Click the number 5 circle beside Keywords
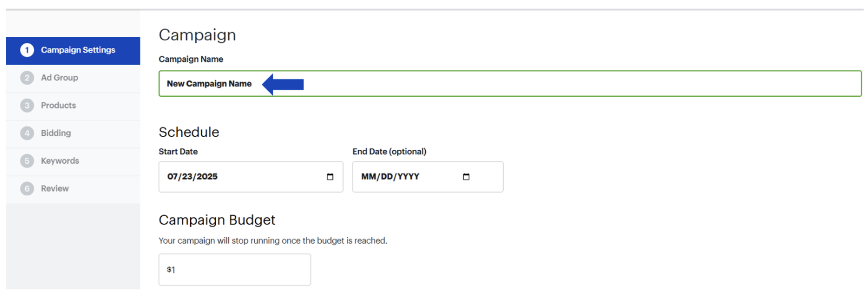The width and height of the screenshot is (868, 296). pyautogui.click(x=27, y=161)
